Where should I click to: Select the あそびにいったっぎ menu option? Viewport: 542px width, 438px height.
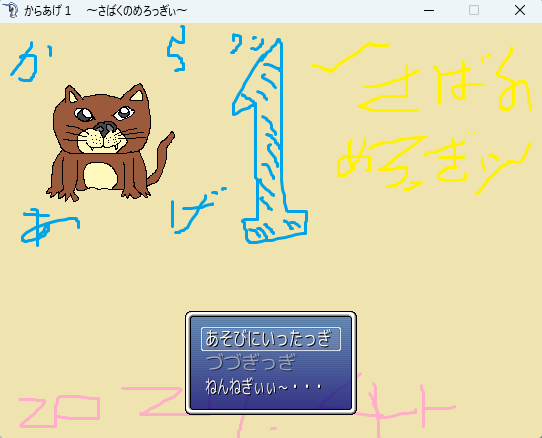pyautogui.click(x=271, y=339)
